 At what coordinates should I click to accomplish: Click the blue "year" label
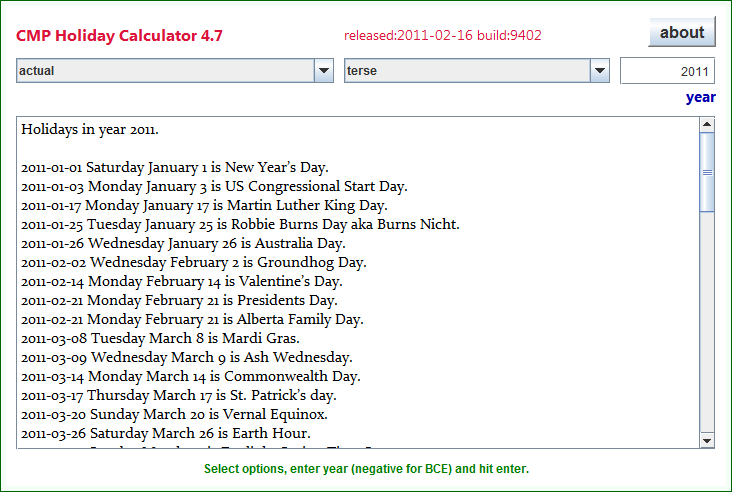tap(700, 97)
